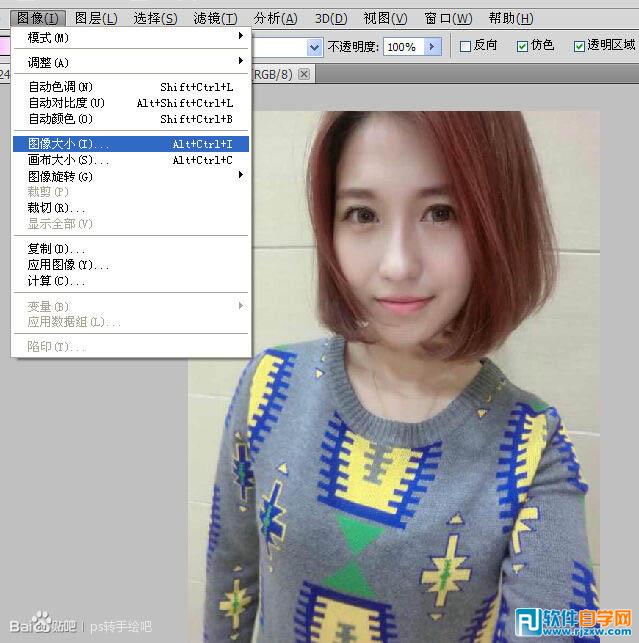
Task: Choose 复制(D)... menu entry
Action: pyautogui.click(x=131, y=249)
